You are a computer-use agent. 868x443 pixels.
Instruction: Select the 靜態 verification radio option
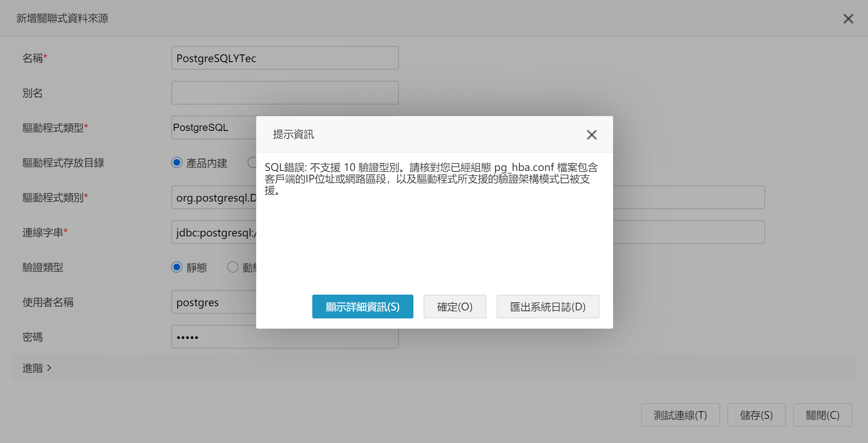(x=177, y=267)
